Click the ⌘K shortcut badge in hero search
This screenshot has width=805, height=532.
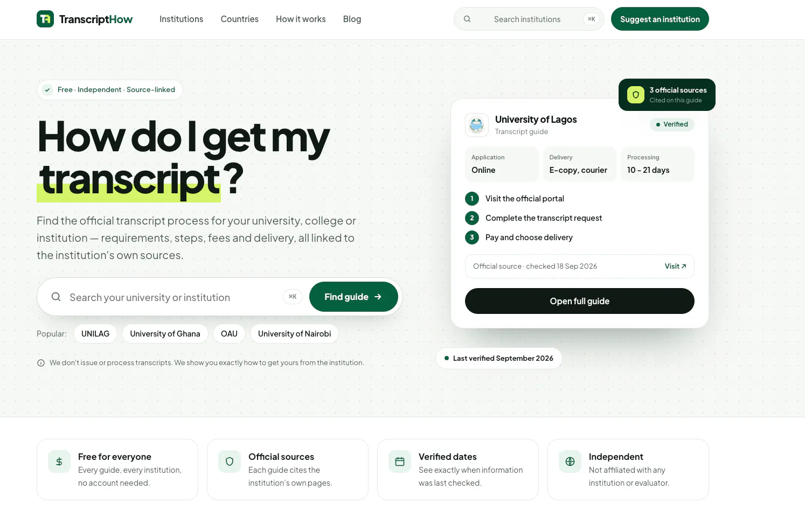[x=293, y=297]
